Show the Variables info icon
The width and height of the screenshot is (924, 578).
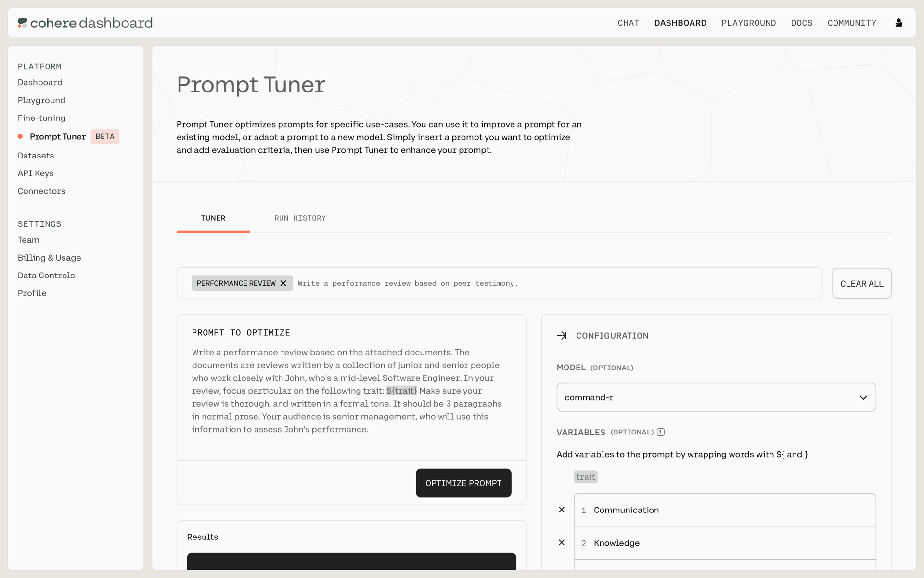tap(661, 432)
